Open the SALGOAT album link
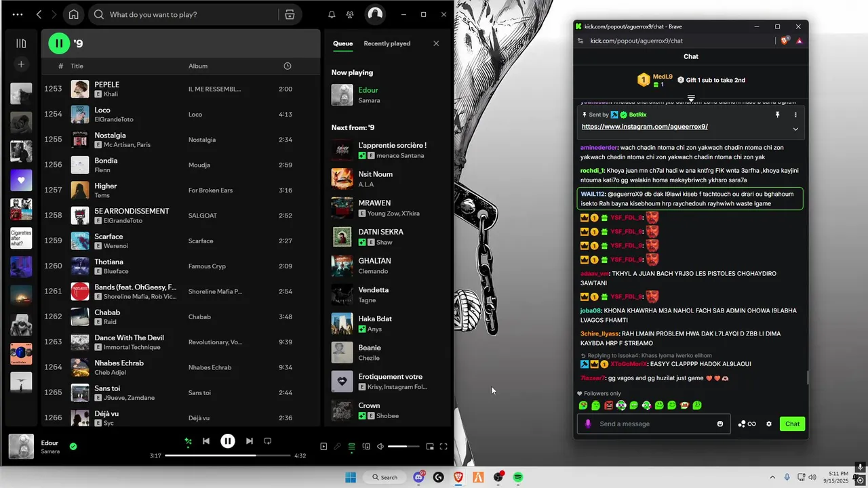The width and height of the screenshot is (868, 488). 202,216
